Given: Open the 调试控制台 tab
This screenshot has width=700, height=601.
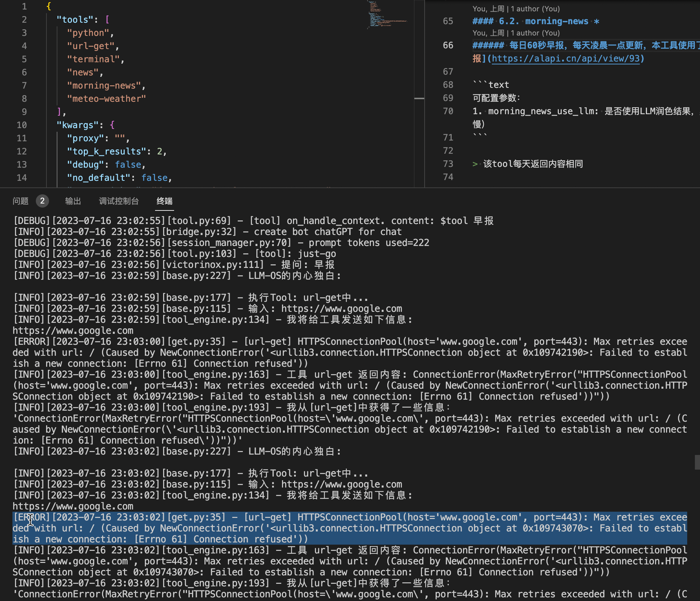Looking at the screenshot, I should point(119,201).
